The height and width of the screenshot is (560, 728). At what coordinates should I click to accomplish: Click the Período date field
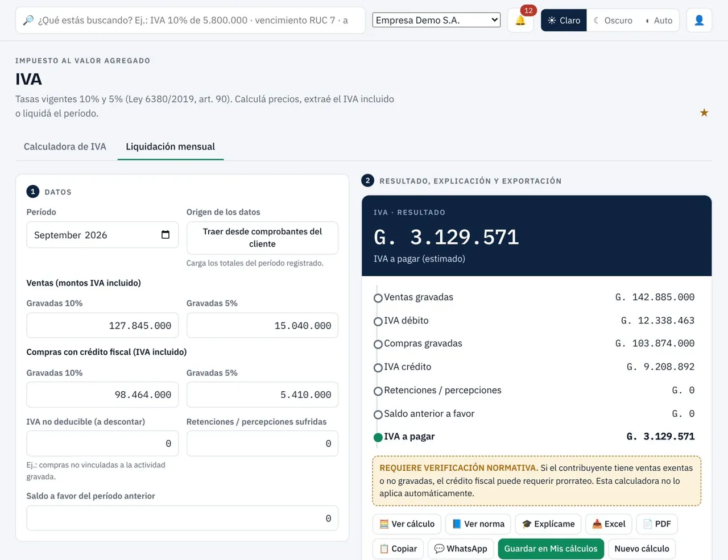pyautogui.click(x=102, y=235)
